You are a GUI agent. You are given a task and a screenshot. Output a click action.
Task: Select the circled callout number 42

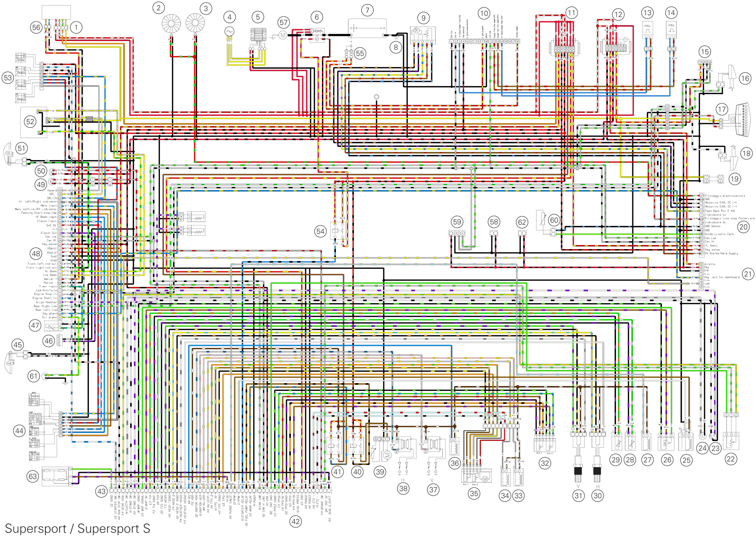(x=296, y=521)
